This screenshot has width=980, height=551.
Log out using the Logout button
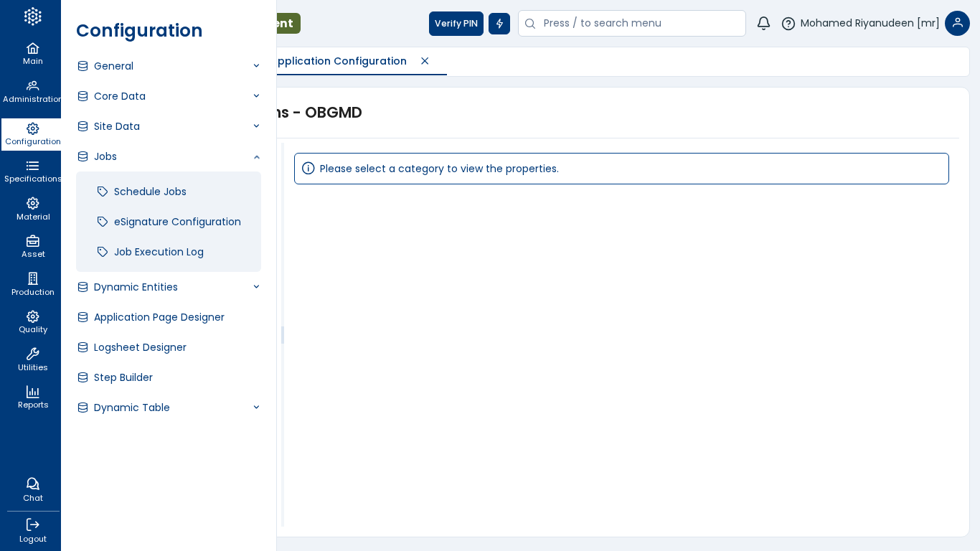[32, 530]
